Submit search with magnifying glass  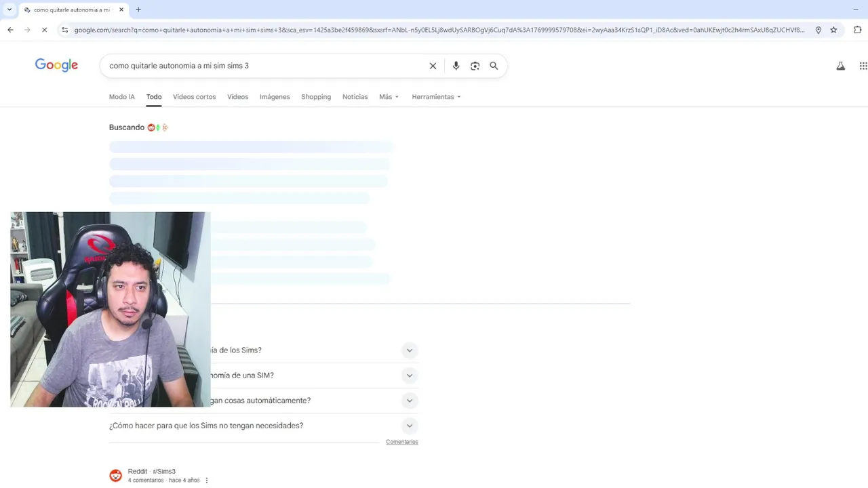494,66
